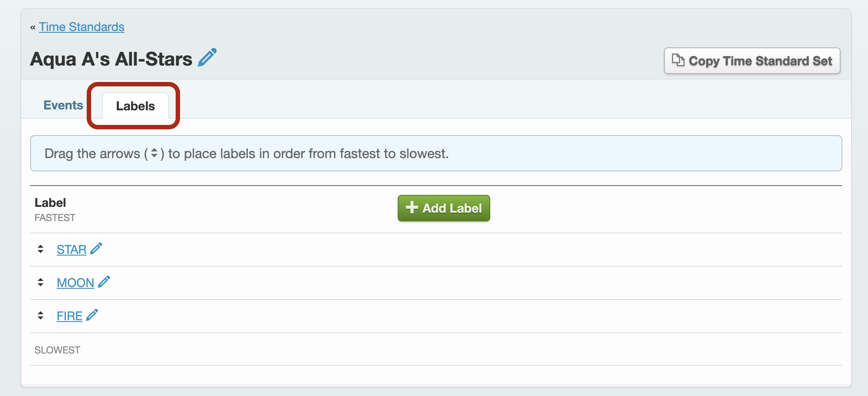Click the Aqua A's All-Stars heading
This screenshot has width=868, height=396.
click(111, 59)
